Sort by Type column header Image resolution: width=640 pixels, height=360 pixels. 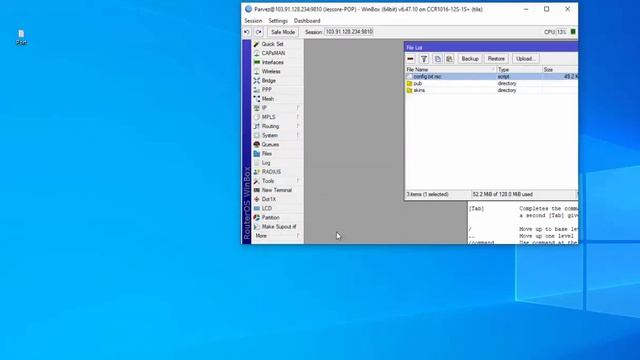[519, 70]
